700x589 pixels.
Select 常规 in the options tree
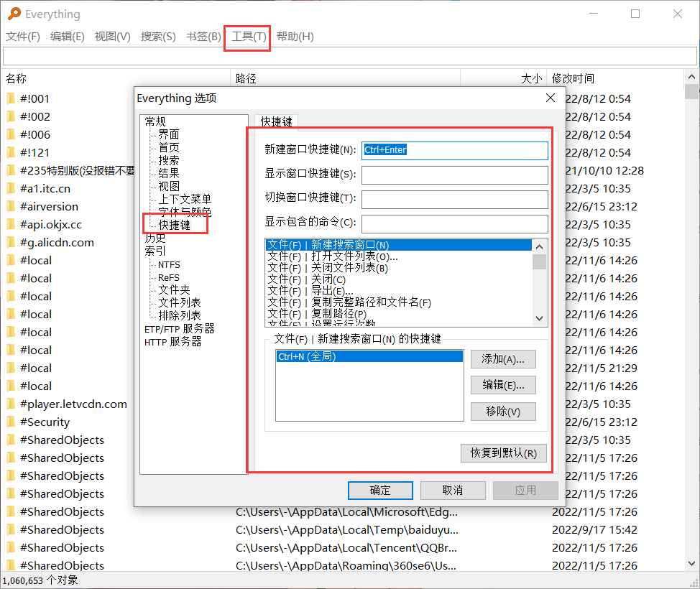155,121
